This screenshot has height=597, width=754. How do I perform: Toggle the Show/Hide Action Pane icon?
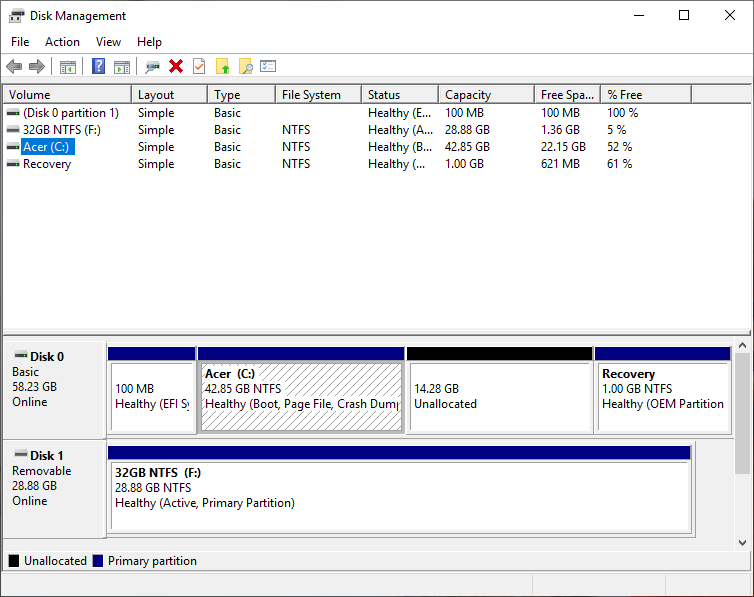coord(122,67)
